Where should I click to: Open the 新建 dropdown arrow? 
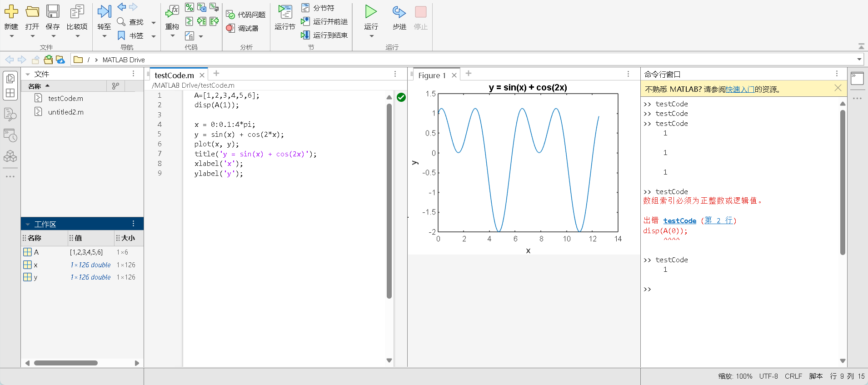11,36
